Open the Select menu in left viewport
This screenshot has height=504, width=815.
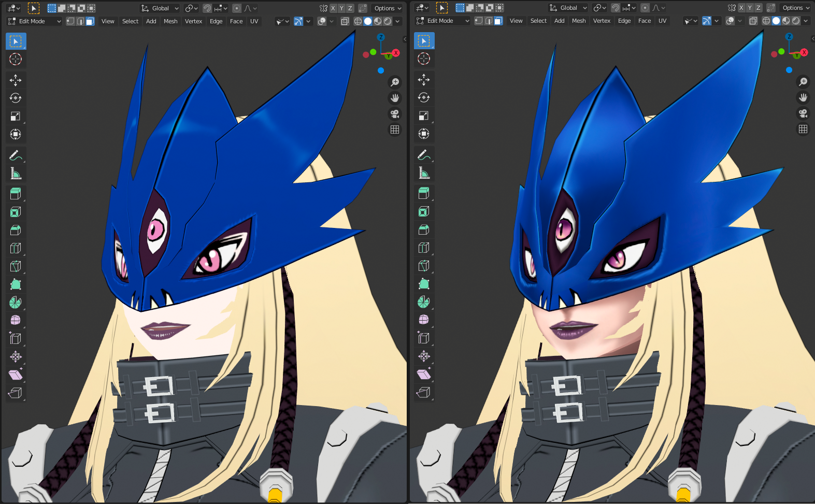tap(130, 21)
